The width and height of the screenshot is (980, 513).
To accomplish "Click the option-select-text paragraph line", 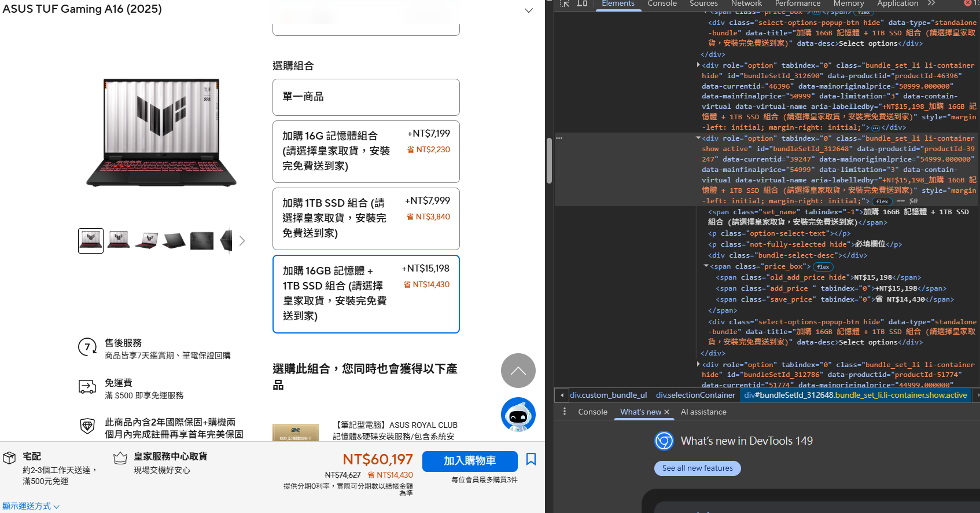I will tap(779, 234).
